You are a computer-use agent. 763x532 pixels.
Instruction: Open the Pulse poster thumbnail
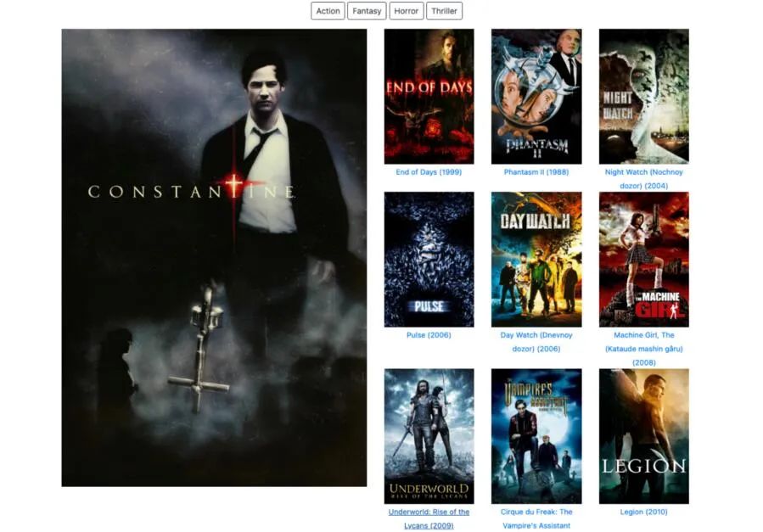point(429,259)
